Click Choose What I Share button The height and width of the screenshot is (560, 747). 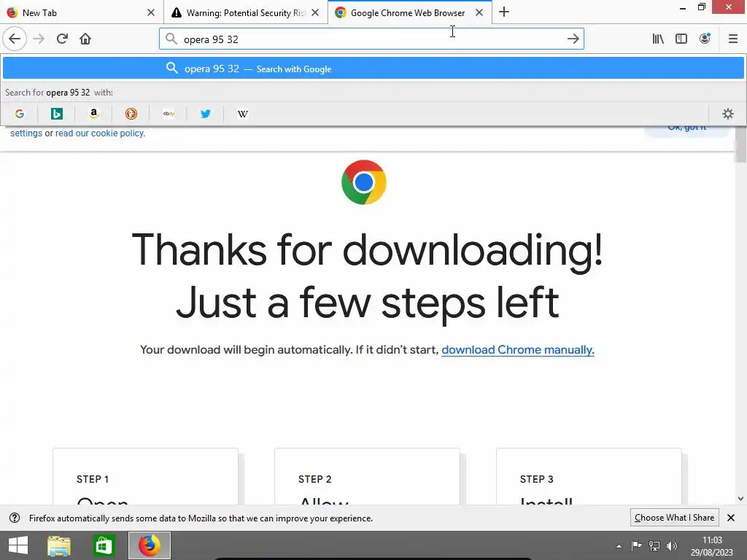[x=674, y=518]
